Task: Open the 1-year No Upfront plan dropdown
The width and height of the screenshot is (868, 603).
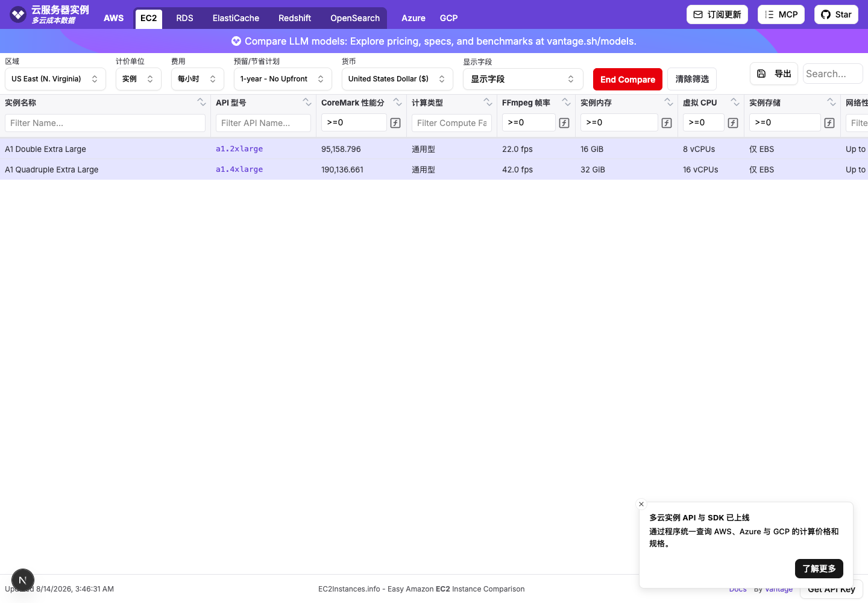Action: [283, 79]
